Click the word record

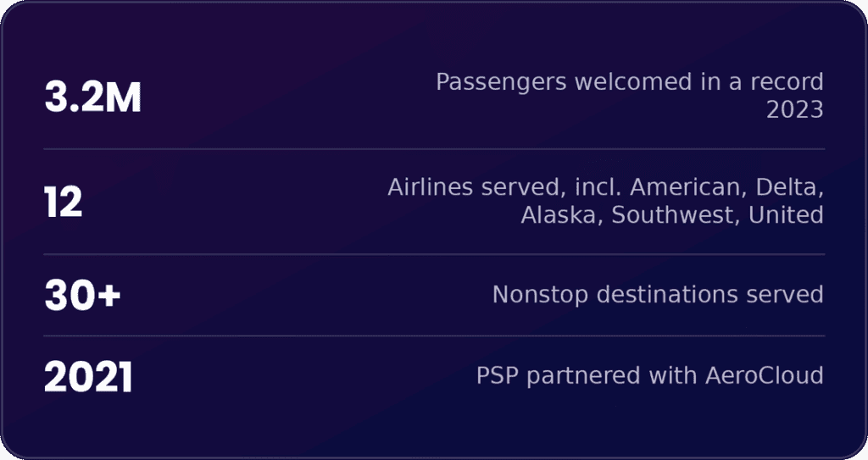(787, 82)
